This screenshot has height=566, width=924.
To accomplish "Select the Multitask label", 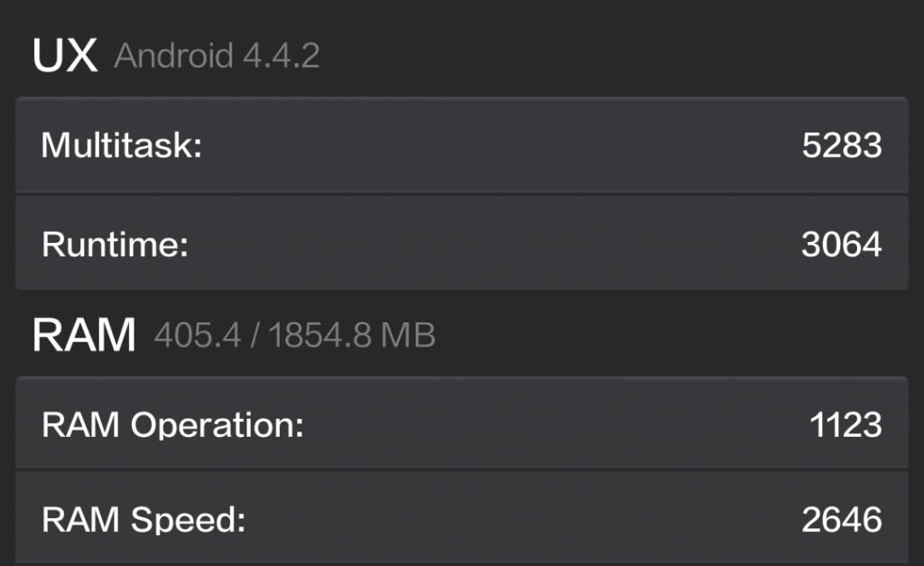I will 122,145.
